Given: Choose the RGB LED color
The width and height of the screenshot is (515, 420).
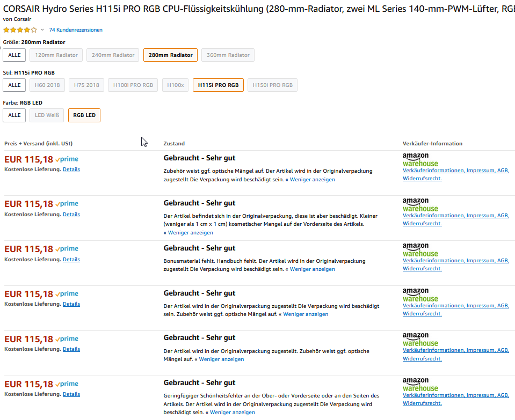Looking at the screenshot, I should click(84, 115).
